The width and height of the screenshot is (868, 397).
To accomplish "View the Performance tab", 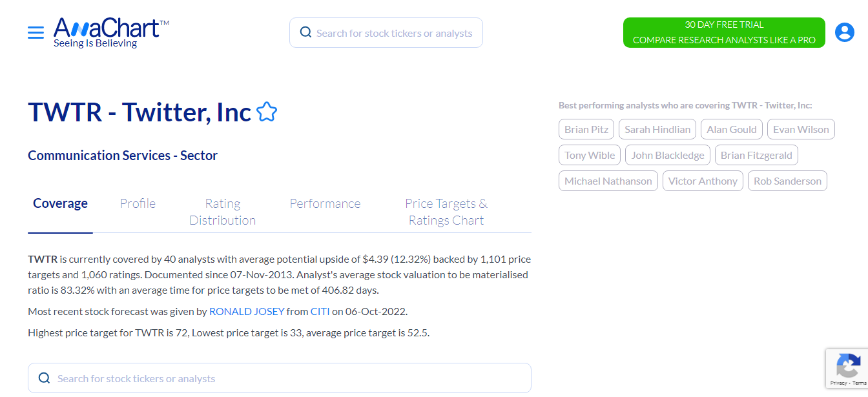I will tap(325, 203).
